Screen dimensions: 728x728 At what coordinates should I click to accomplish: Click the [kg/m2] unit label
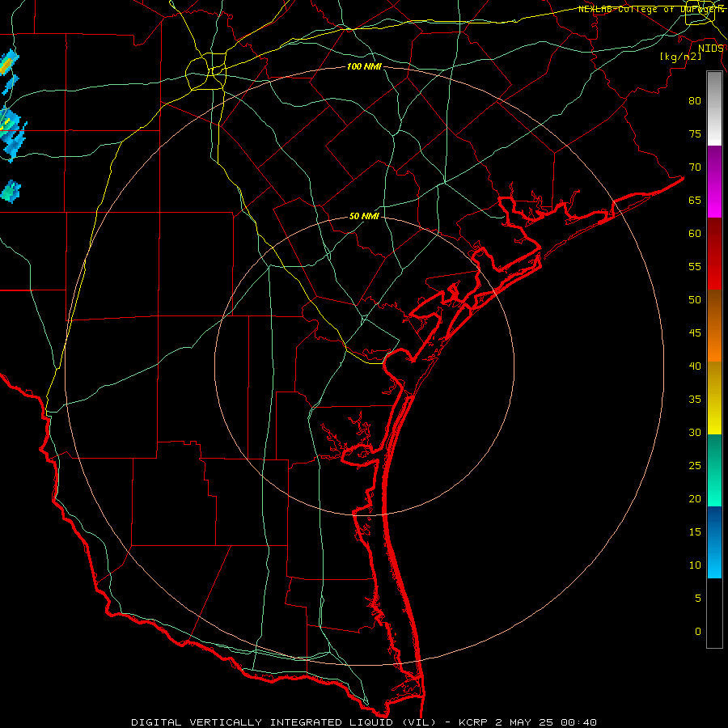click(x=680, y=57)
